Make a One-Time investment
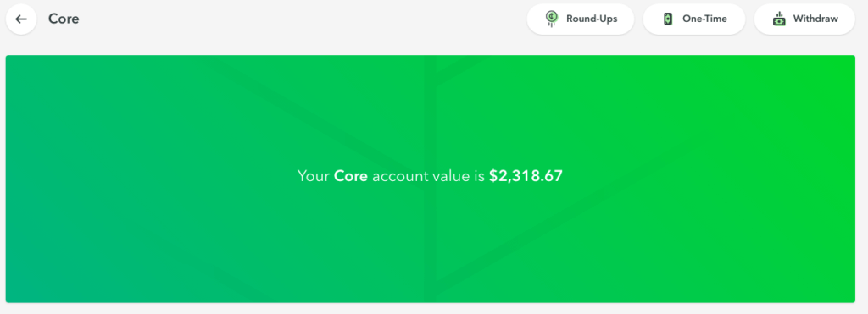 click(x=693, y=19)
